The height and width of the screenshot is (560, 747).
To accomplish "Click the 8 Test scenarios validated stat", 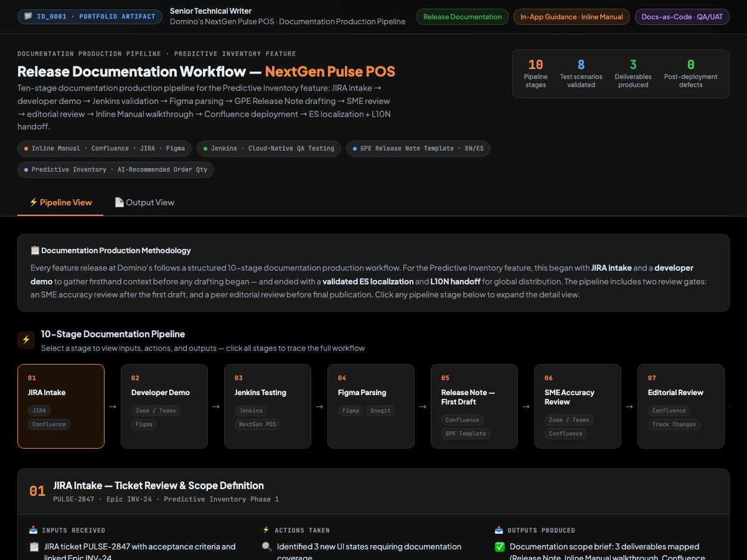I will [581, 73].
